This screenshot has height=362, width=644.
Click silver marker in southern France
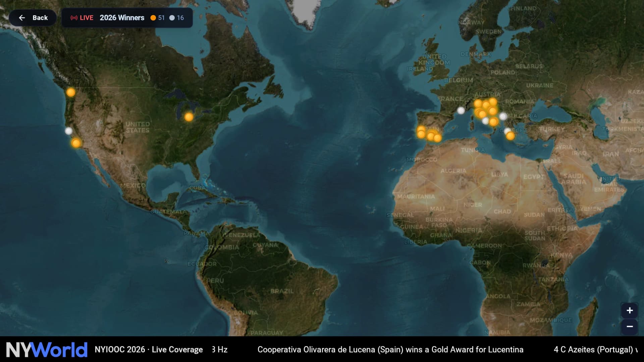(x=461, y=110)
